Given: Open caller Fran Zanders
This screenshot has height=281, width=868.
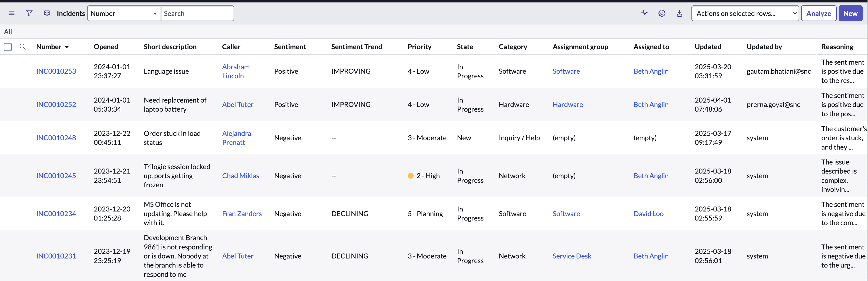Looking at the screenshot, I should tap(241, 214).
